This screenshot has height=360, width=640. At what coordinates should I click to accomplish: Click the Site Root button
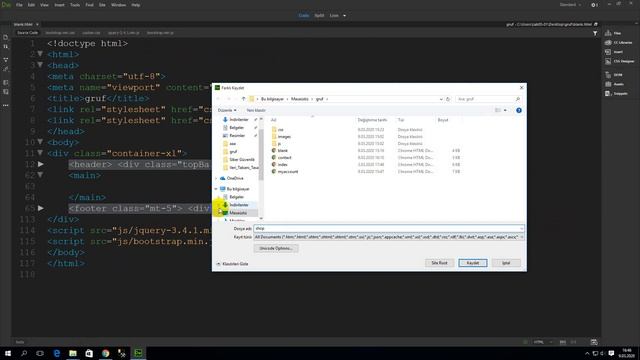point(439,263)
